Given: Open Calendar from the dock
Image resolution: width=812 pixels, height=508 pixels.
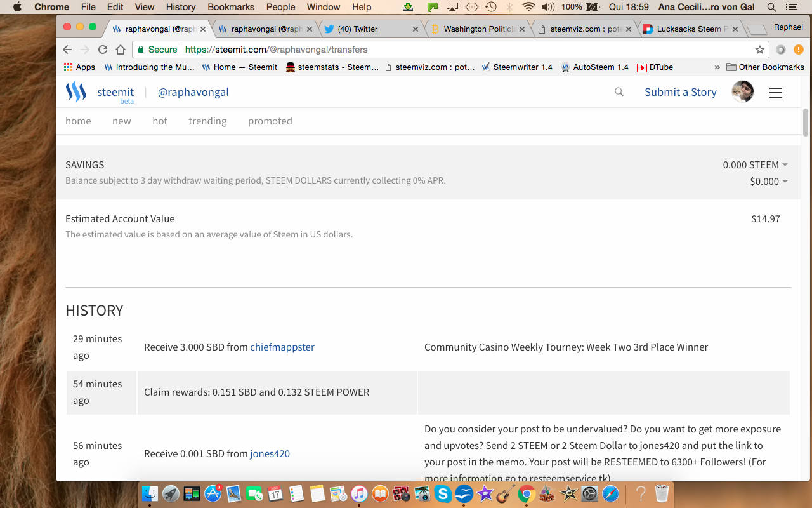Looking at the screenshot, I should coord(275,493).
